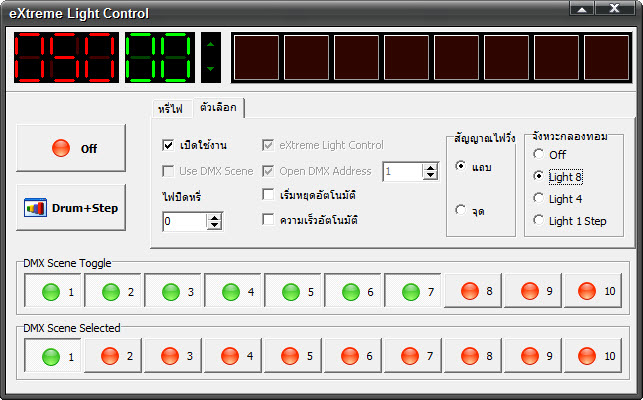
Task: Toggle DMX Scene Toggle button 4
Action: tap(233, 291)
